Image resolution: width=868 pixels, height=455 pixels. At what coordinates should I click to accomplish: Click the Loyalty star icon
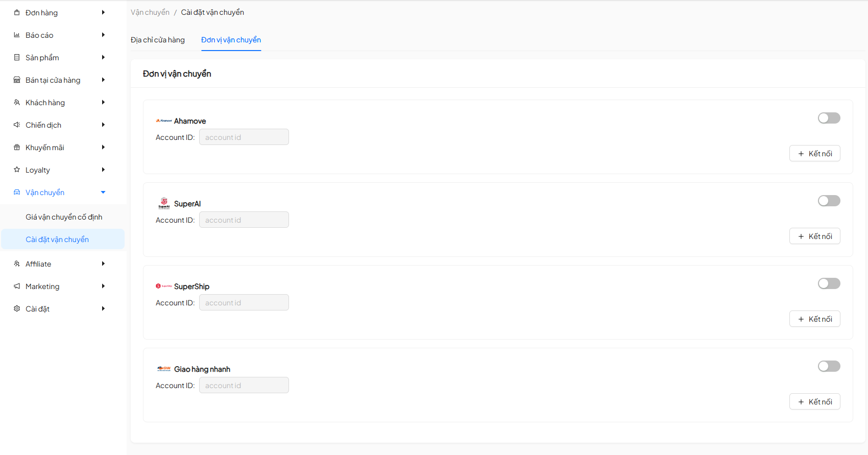pos(17,170)
